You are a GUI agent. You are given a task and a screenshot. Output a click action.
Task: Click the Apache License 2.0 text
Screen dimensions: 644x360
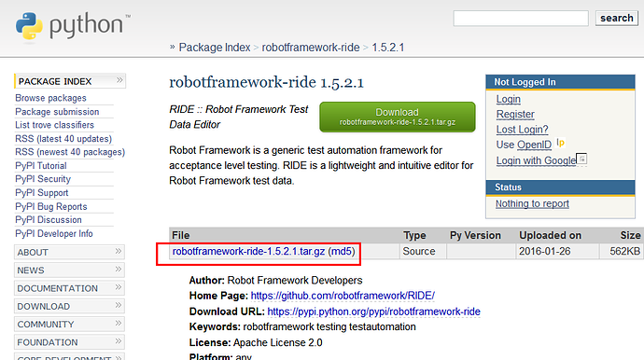coord(277,342)
